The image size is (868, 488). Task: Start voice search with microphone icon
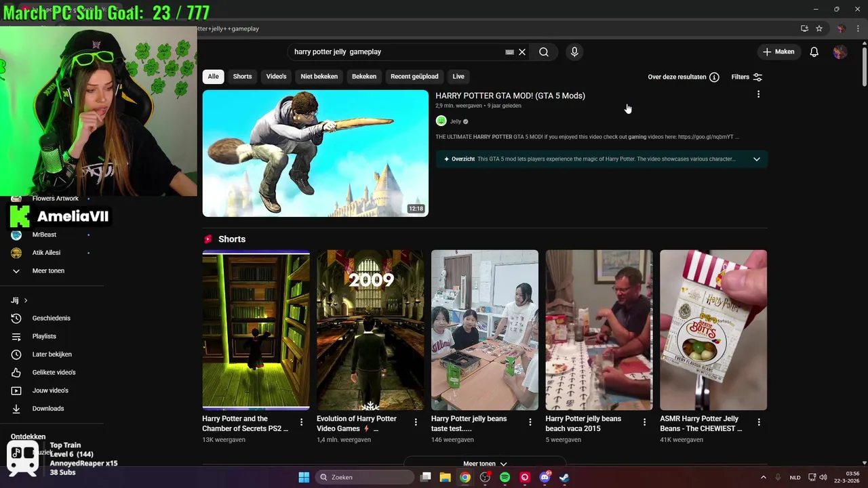pos(574,52)
